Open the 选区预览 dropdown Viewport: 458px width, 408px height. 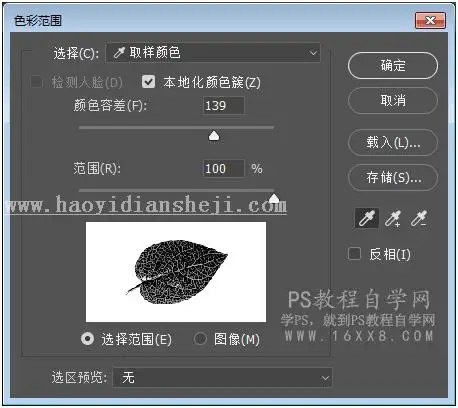coord(223,378)
